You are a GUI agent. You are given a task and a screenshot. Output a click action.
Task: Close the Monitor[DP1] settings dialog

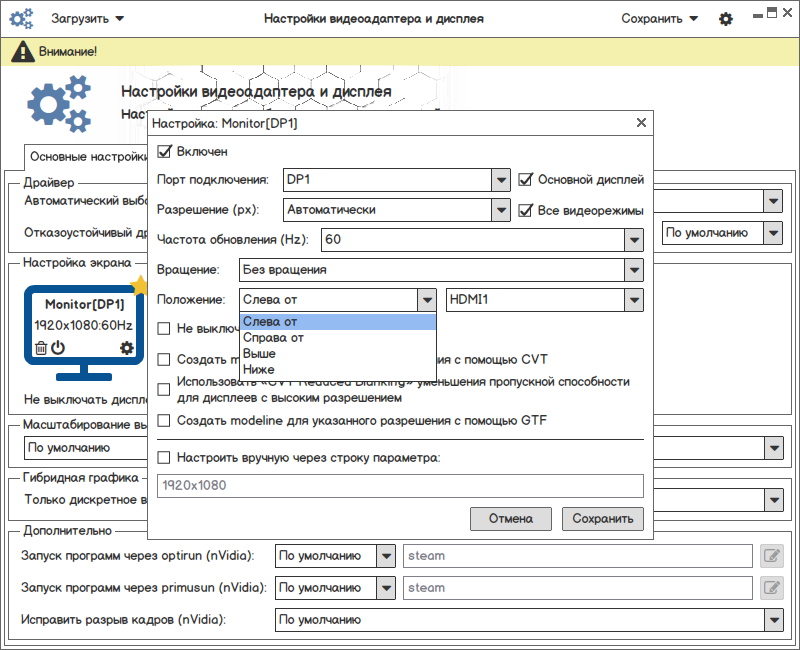(x=641, y=123)
